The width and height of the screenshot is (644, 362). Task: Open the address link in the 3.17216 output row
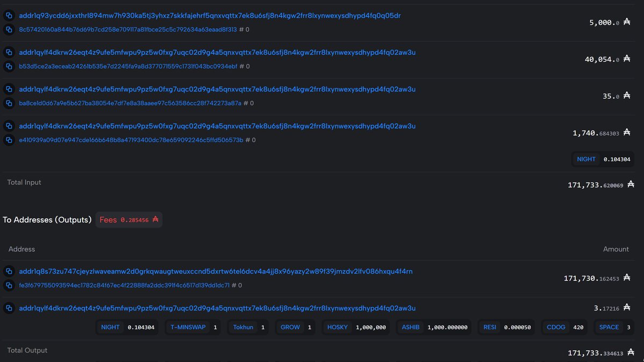pos(217,308)
